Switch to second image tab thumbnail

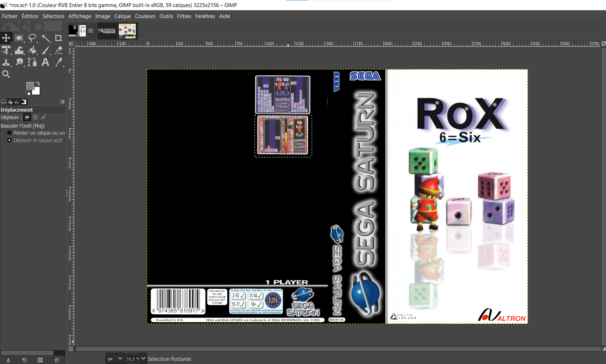[107, 31]
